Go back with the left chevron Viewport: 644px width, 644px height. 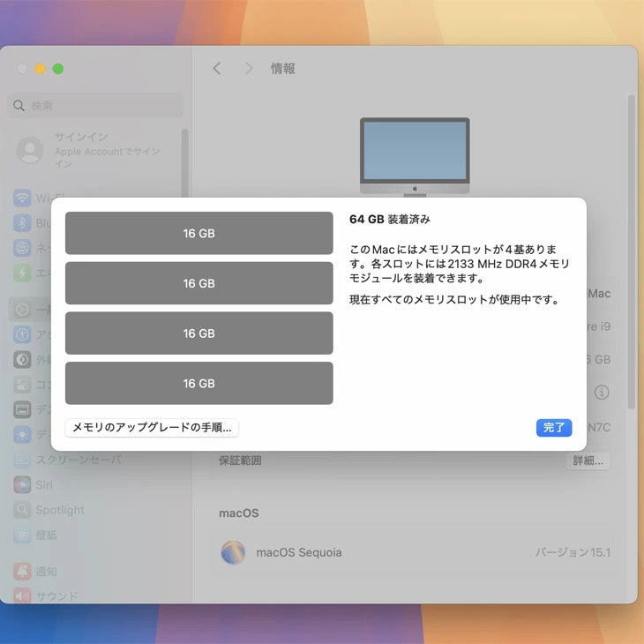point(217,69)
